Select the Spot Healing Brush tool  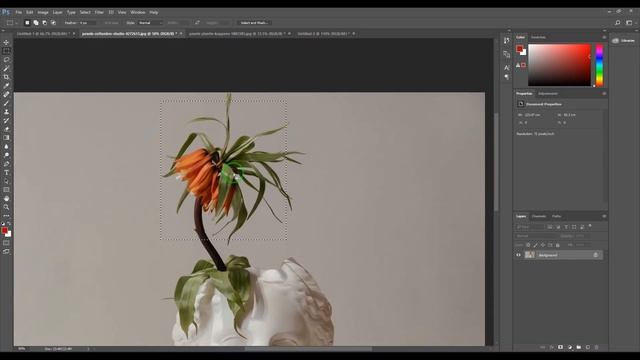click(6, 94)
